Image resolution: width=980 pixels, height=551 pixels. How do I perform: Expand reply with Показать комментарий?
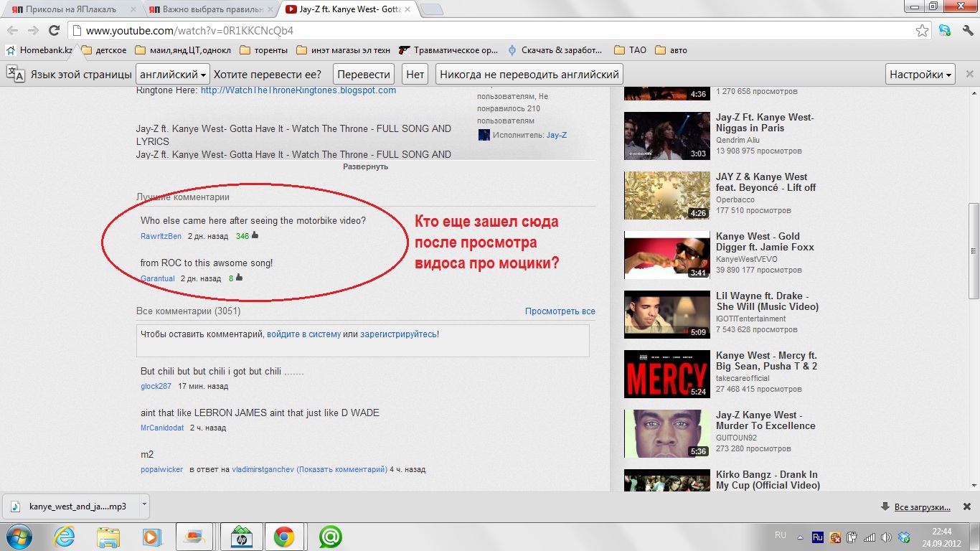click(342, 470)
